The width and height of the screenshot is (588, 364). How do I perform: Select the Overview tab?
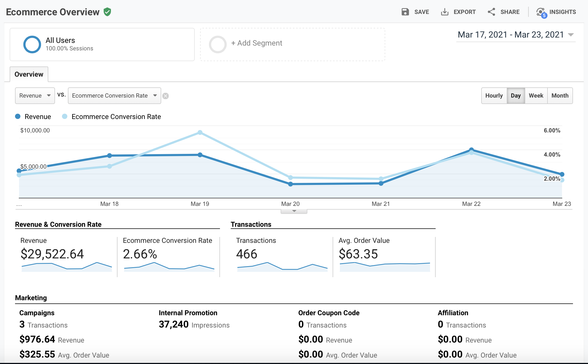tap(29, 74)
